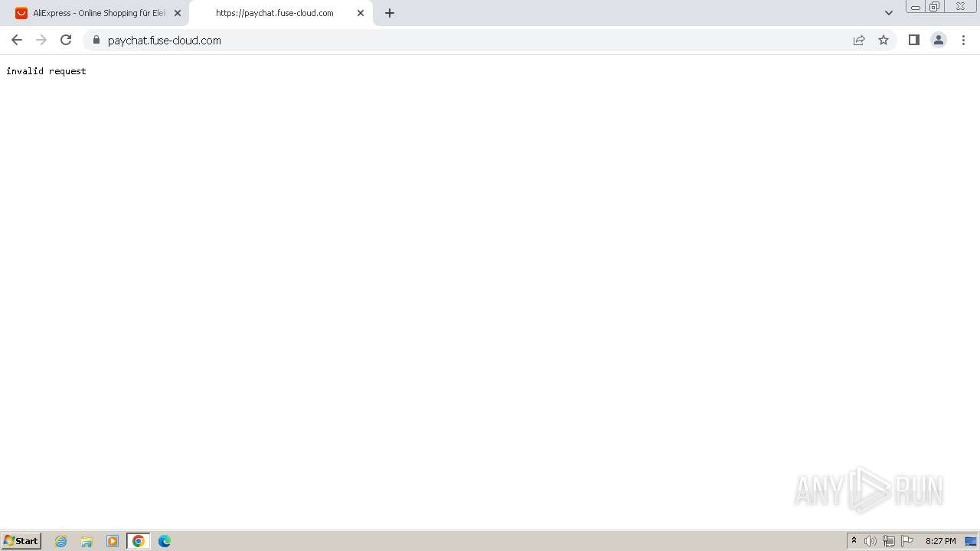This screenshot has height=551, width=980.
Task: Open network status tray icon
Action: (x=889, y=541)
